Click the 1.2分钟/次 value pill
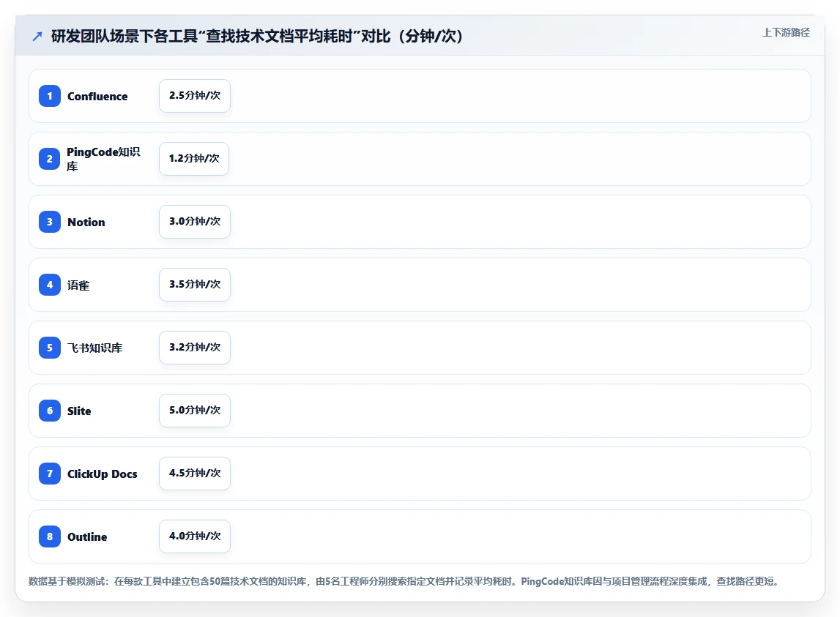Image resolution: width=840 pixels, height=617 pixels. (194, 159)
